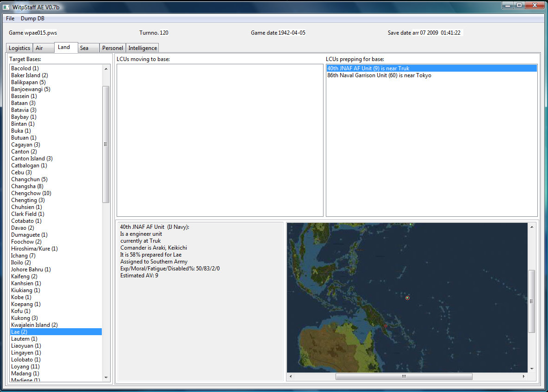Pick Loyang (11) from base list

[25, 367]
